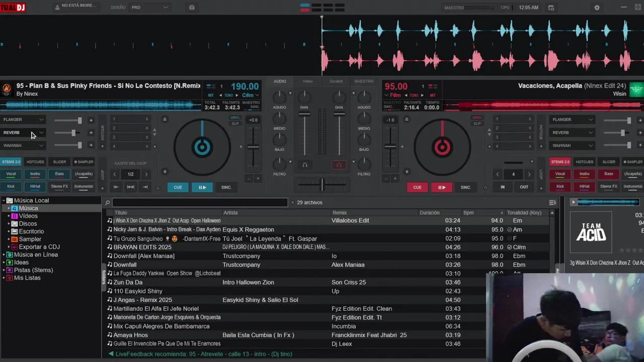Open the settings gear icon

[597, 8]
